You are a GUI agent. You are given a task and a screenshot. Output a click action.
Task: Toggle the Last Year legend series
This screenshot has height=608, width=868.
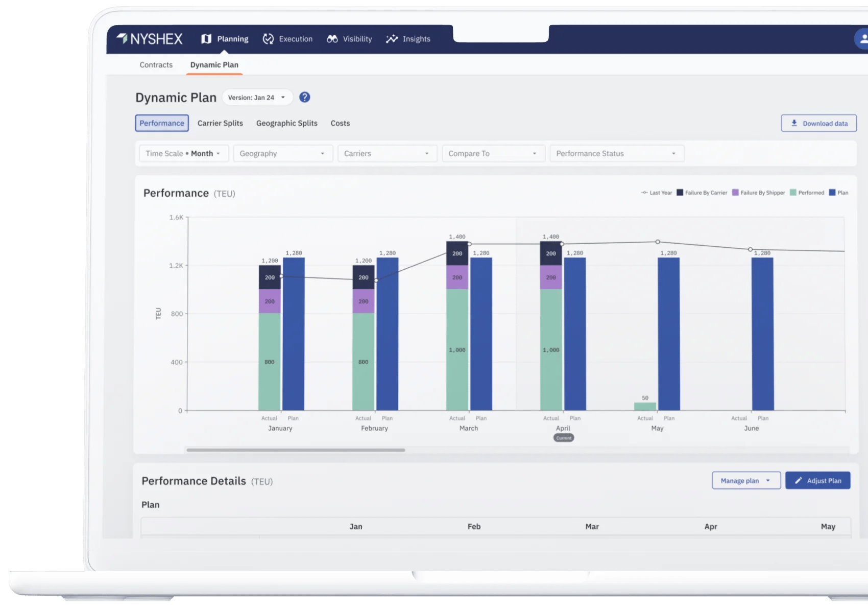pyautogui.click(x=657, y=193)
